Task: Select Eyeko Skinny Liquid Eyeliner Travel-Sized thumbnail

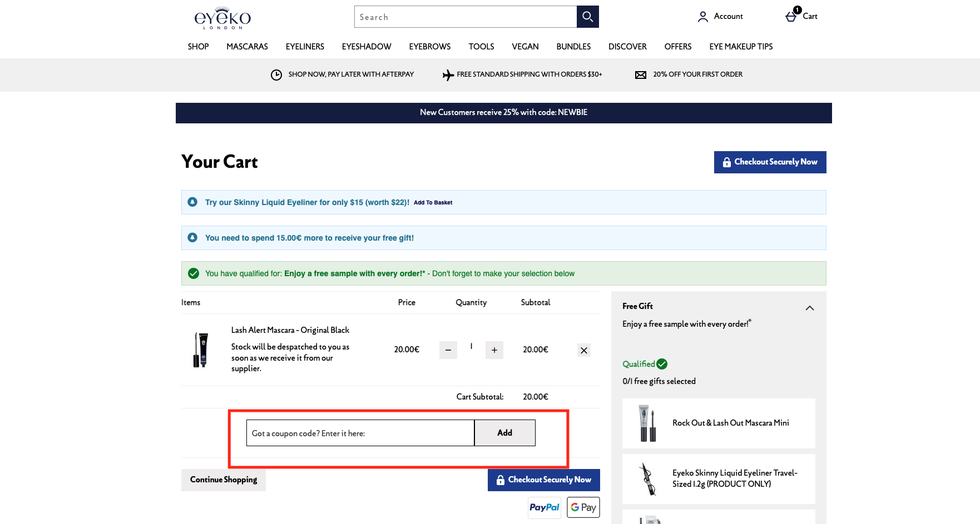Action: tap(647, 479)
